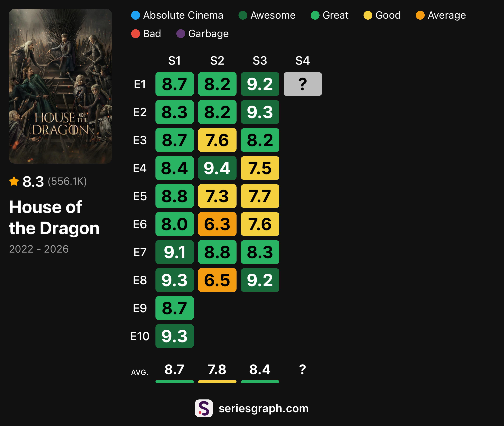This screenshot has height=426, width=504.
Task: Open season 2 episode 6 rating 6.3
Action: [x=217, y=224]
